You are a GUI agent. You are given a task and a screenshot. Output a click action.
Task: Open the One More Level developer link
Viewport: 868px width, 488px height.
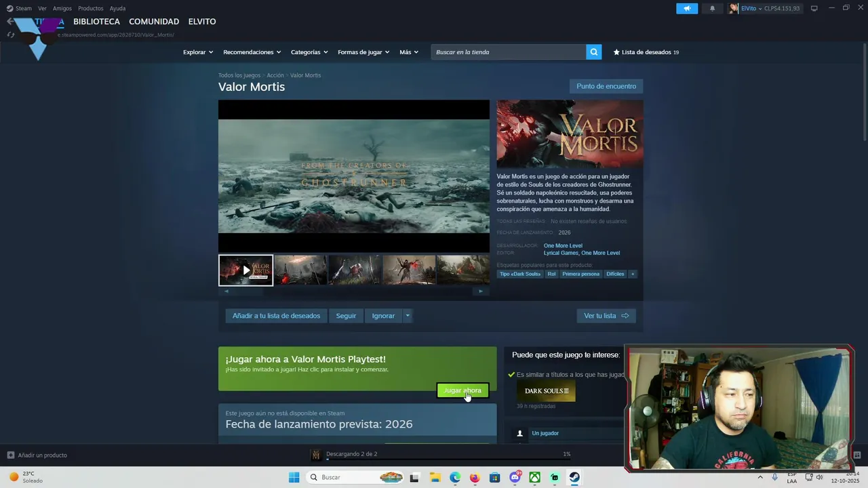(x=563, y=245)
